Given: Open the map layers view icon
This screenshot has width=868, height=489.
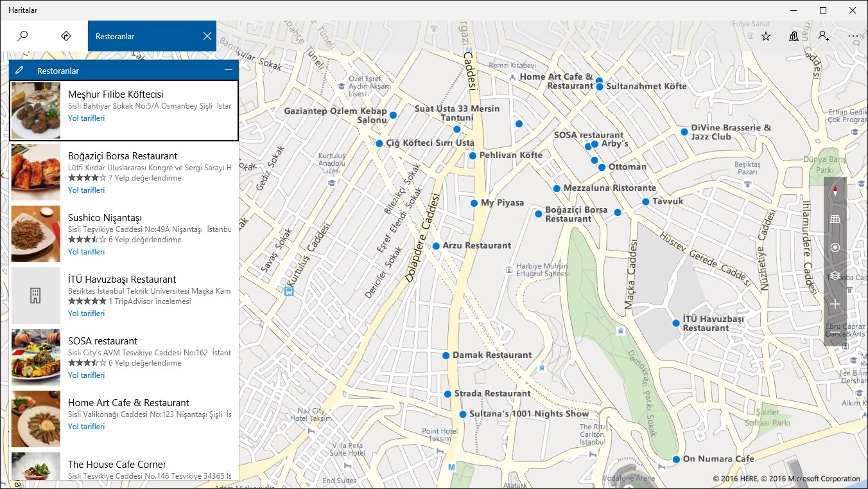Looking at the screenshot, I should 835,276.
